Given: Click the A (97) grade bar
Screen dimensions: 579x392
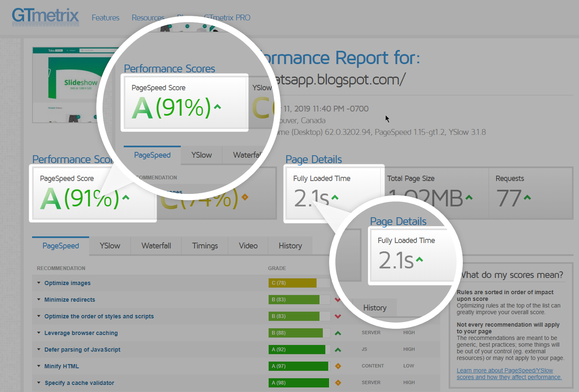Looking at the screenshot, I should tap(299, 366).
